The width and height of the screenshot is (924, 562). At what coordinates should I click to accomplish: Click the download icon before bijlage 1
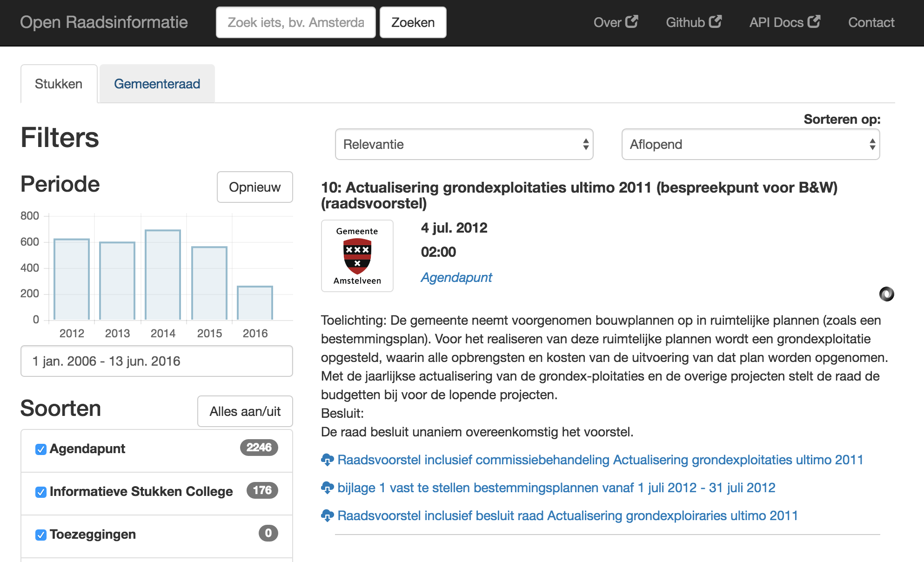coord(328,488)
